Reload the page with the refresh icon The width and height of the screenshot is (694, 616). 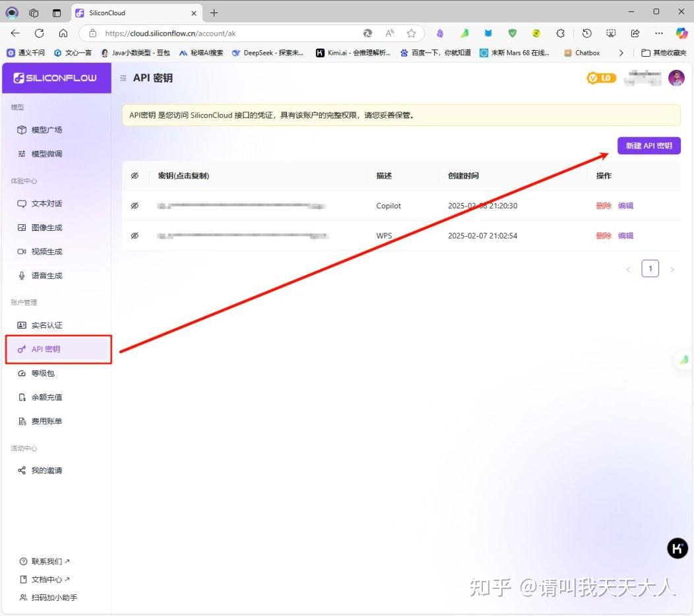40,33
